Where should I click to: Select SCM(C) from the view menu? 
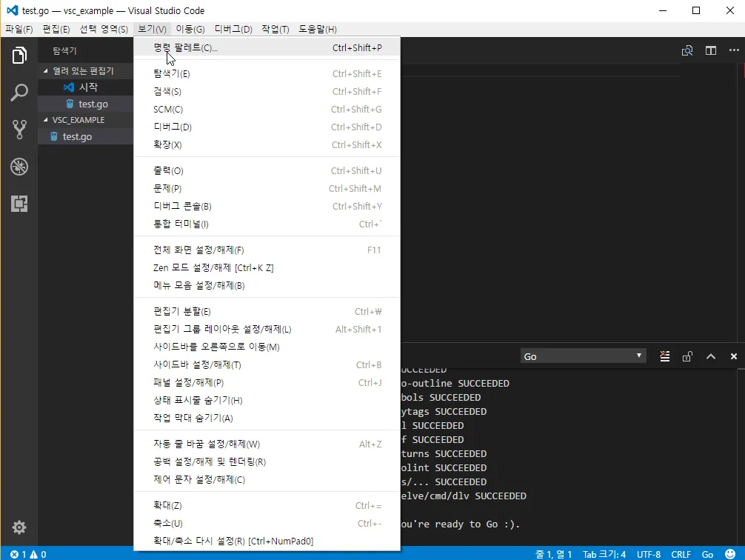click(x=267, y=110)
